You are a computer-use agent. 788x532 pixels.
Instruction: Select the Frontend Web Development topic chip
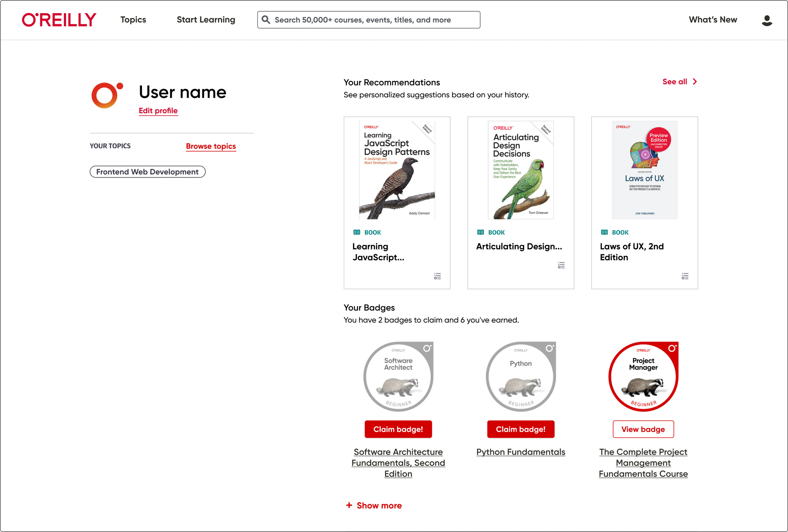[x=148, y=172]
